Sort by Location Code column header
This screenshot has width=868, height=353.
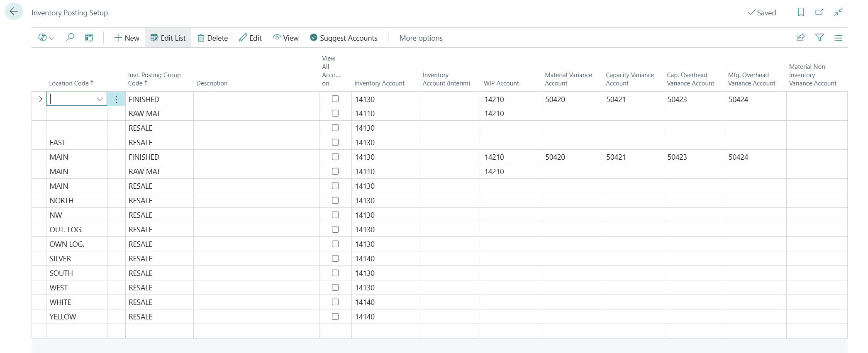[71, 83]
